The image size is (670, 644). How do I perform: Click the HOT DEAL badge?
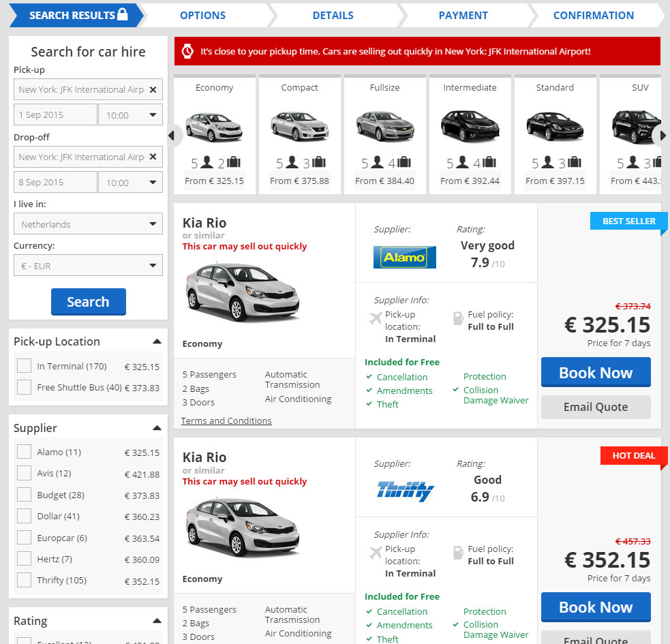point(634,455)
